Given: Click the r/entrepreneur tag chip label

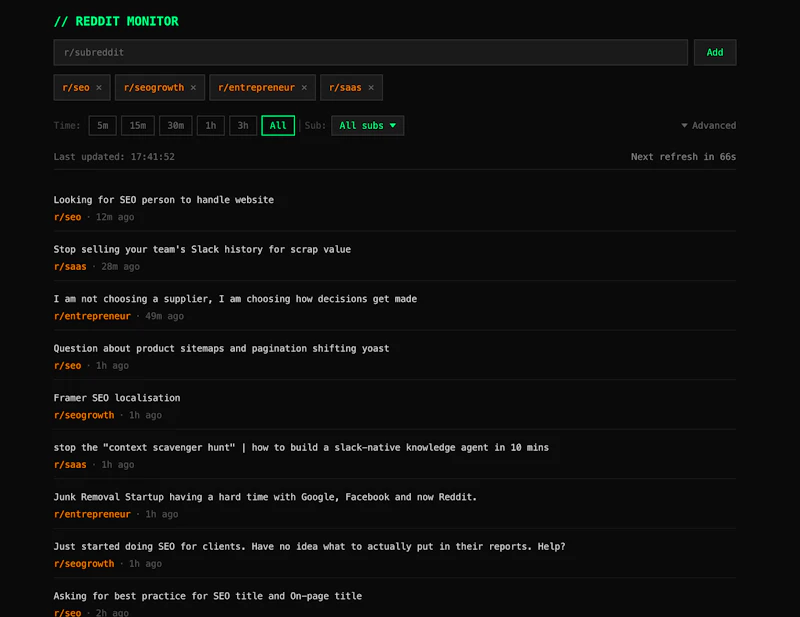Looking at the screenshot, I should pos(257,88).
